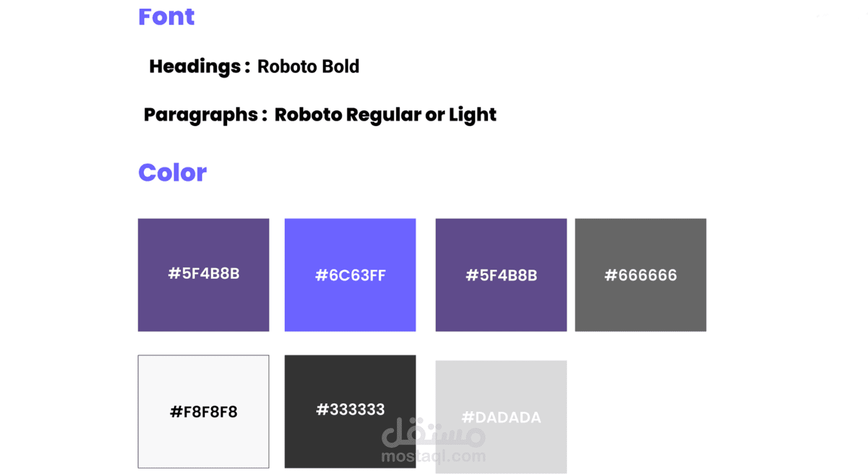Image resolution: width=868 pixels, height=475 pixels.
Task: Click the "#DADADA" hex code label
Action: click(x=501, y=418)
